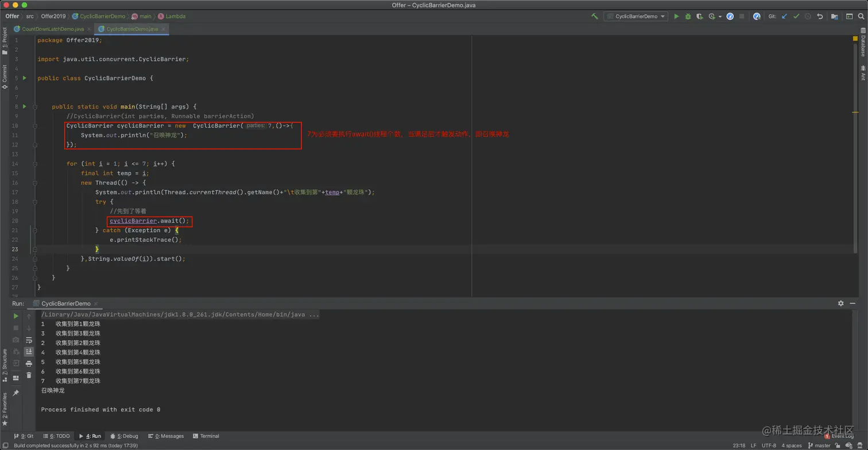
Task: Click the Restore Layout icon in Run panel
Action: (x=15, y=378)
